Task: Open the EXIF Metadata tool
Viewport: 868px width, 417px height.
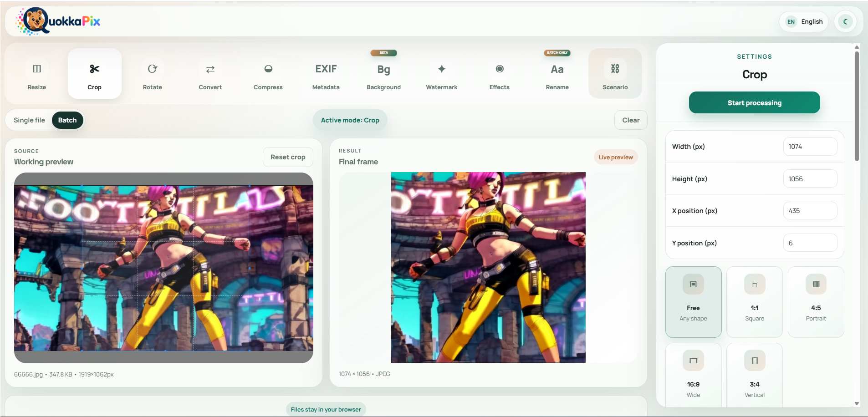Action: pos(326,74)
